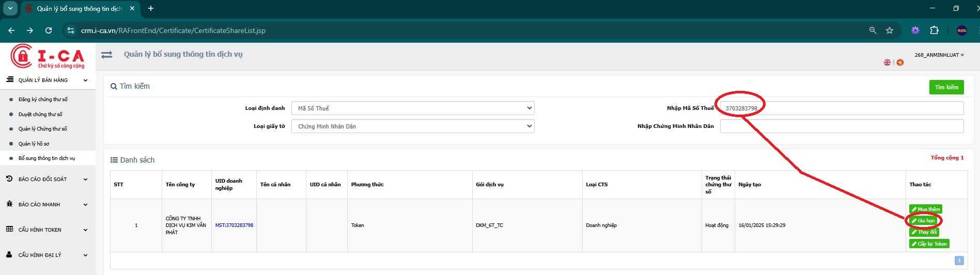Open the tab search dropdown arrow
The height and width of the screenshot is (275, 980).
point(10,8)
